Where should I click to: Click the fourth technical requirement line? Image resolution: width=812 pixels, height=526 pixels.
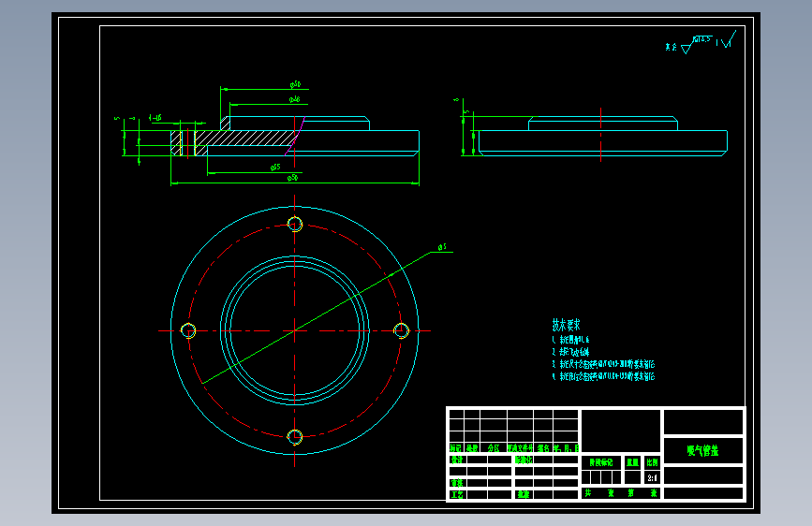pos(603,376)
